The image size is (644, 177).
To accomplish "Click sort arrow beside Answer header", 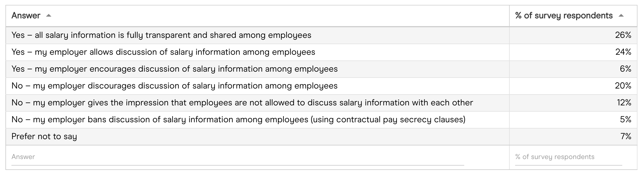I will pyautogui.click(x=49, y=16).
